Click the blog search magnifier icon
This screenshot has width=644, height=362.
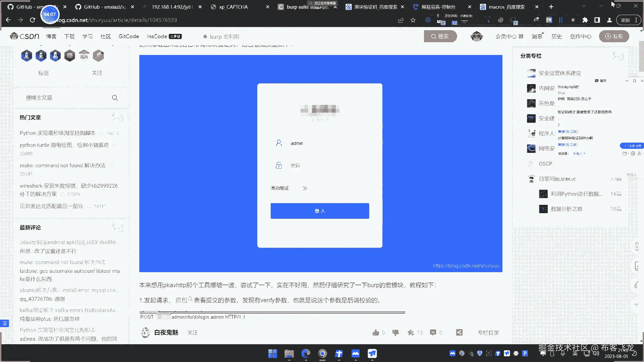pos(115,98)
